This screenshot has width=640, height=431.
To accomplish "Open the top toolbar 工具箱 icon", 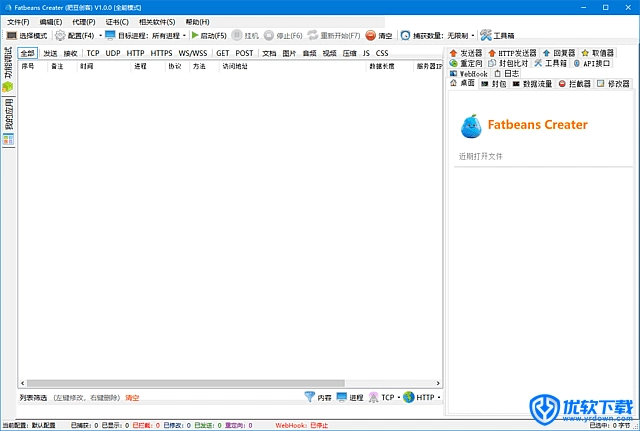I will pyautogui.click(x=486, y=36).
